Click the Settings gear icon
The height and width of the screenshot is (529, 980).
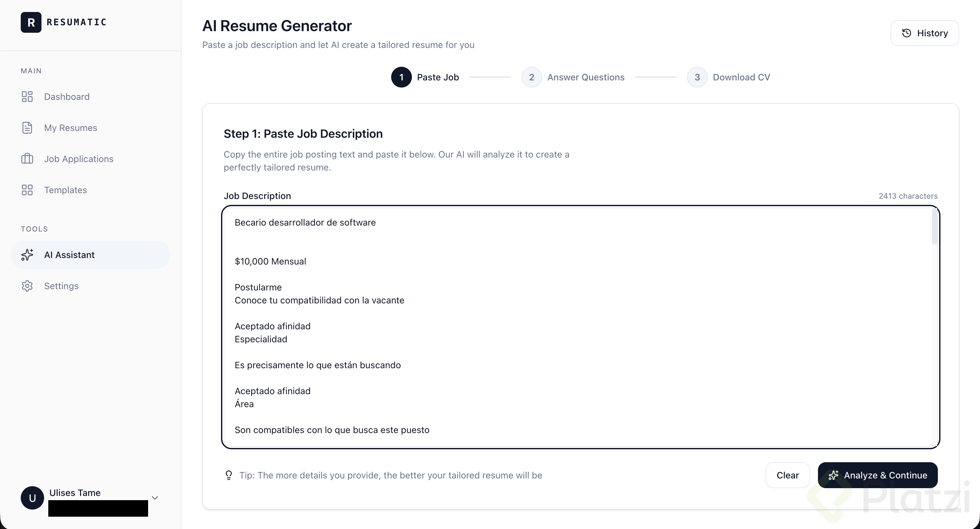pos(27,286)
